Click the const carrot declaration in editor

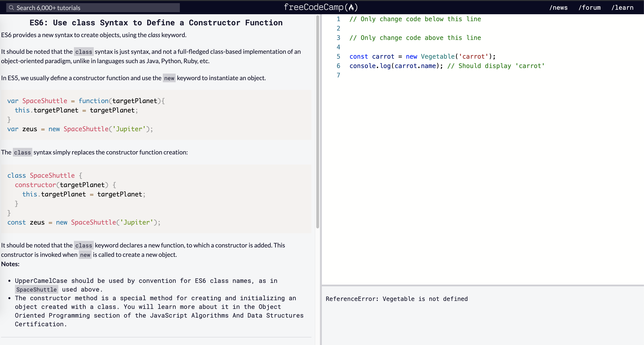click(422, 57)
